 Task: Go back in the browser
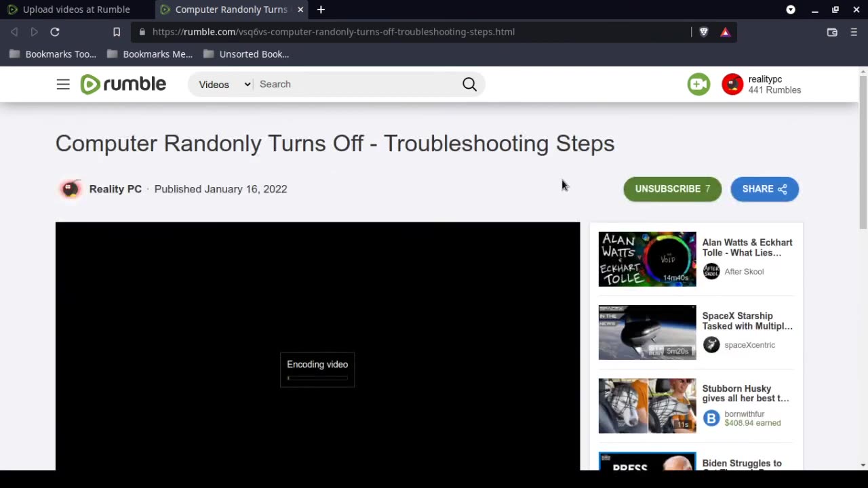point(14,32)
